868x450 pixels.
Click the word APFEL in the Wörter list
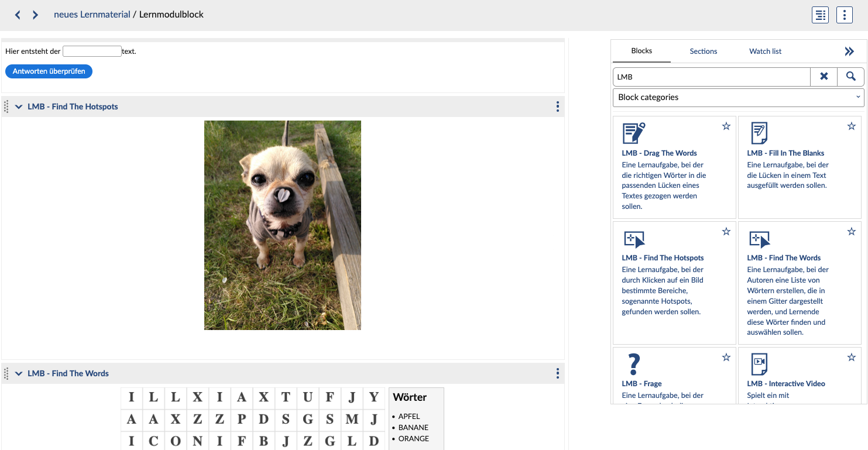coord(409,417)
